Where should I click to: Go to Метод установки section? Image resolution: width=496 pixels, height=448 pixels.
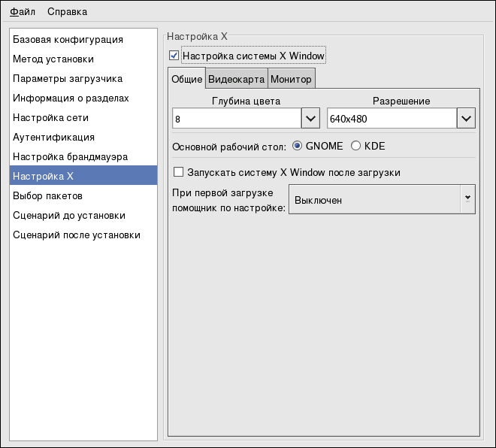click(53, 59)
